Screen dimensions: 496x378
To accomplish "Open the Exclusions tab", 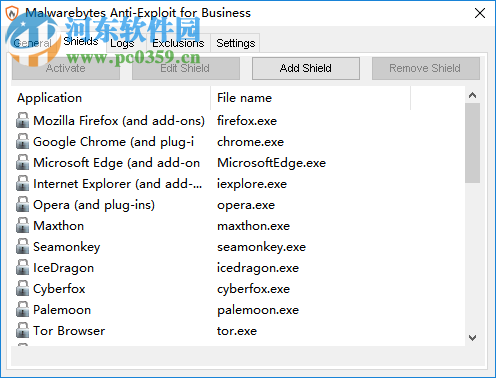I will 178,43.
